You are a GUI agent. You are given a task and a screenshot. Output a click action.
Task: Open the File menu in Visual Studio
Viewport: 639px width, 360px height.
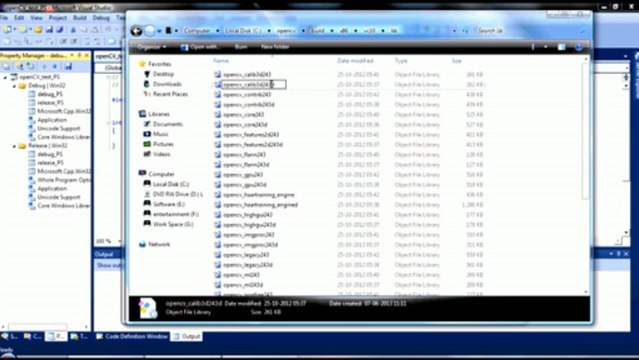4,18
